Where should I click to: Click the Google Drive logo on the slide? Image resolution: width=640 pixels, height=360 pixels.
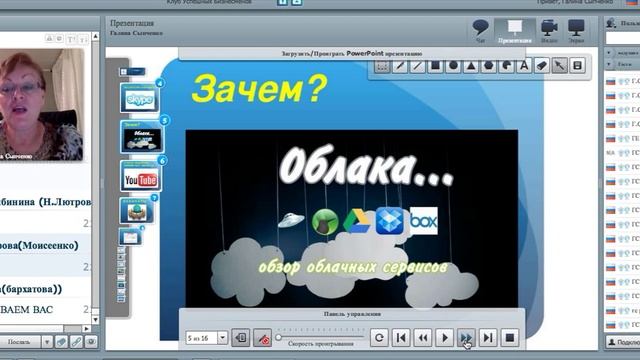(x=357, y=220)
